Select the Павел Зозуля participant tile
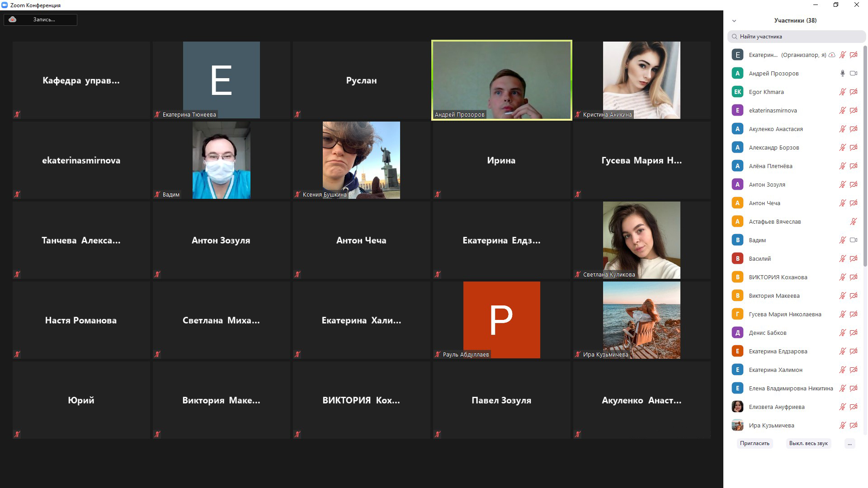 coord(501,400)
